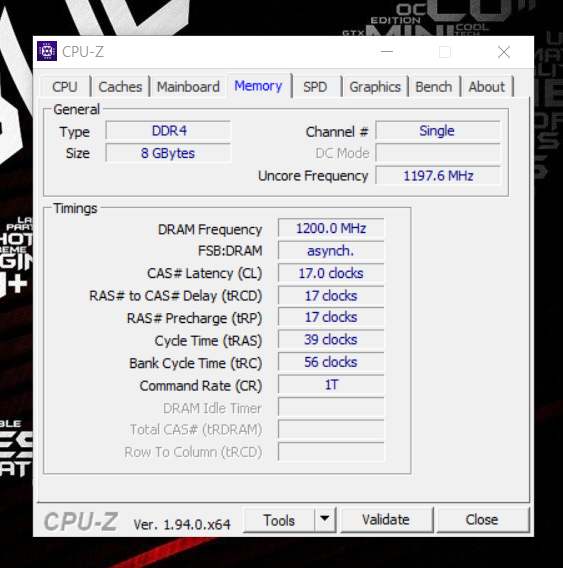Switch to the Bench tab
This screenshot has height=568, width=563.
(434, 87)
